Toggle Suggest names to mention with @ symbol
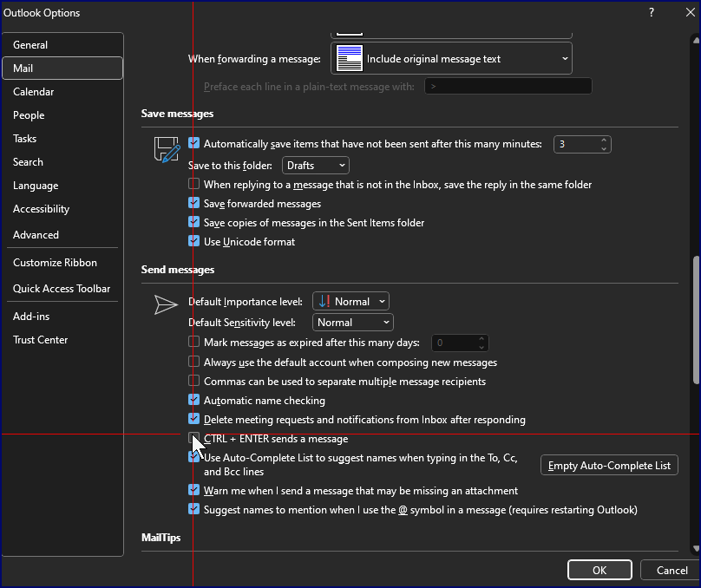The image size is (701, 588). [193, 509]
